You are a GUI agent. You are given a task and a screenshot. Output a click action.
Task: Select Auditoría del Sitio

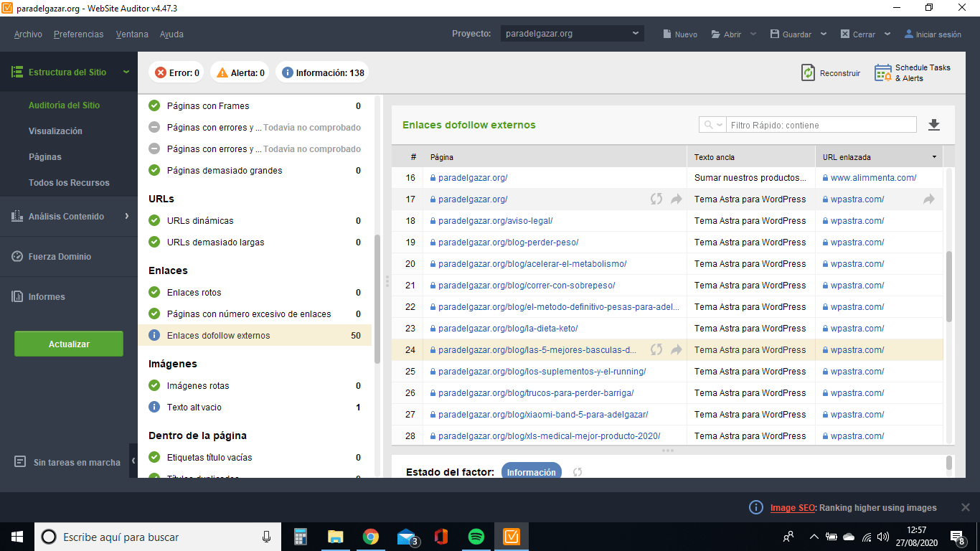click(x=64, y=105)
